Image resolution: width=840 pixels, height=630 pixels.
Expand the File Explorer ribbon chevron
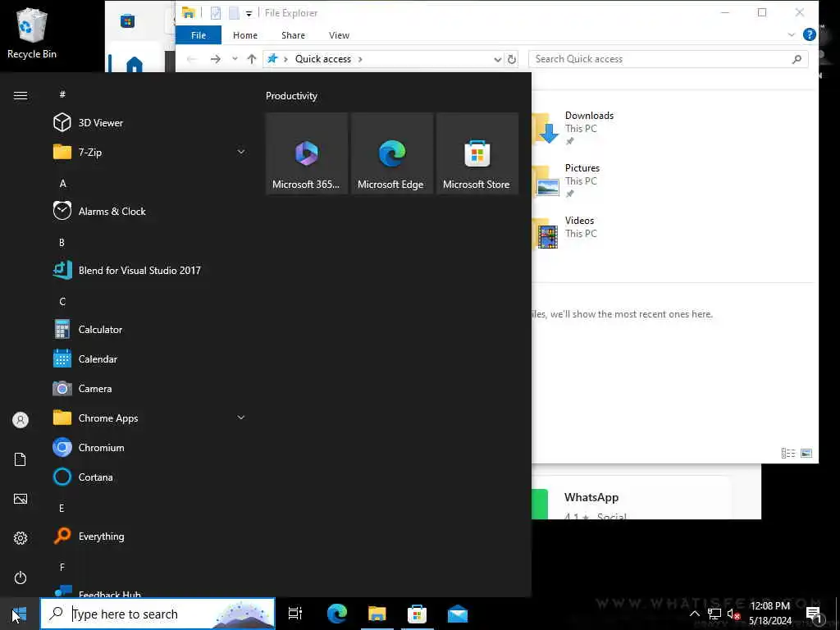coord(791,35)
